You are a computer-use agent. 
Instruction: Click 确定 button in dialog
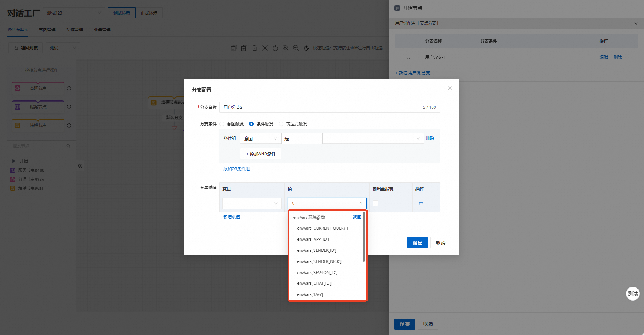417,243
